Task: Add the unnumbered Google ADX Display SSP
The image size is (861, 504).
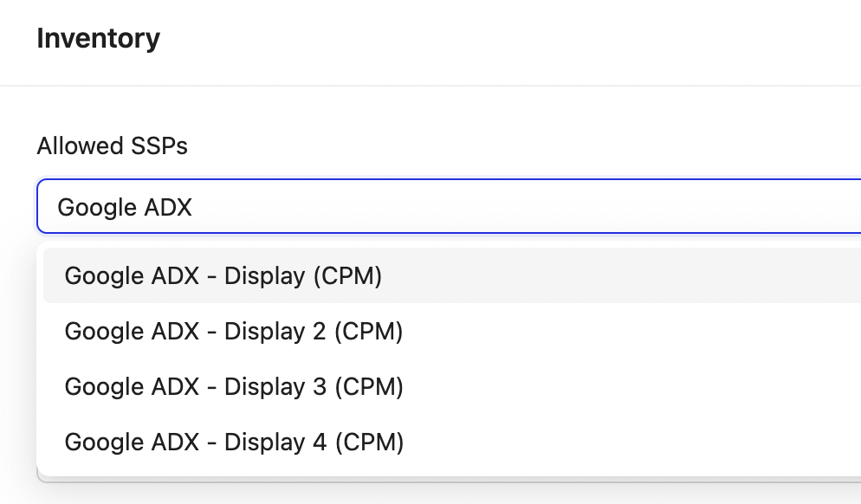Action: 223,275
